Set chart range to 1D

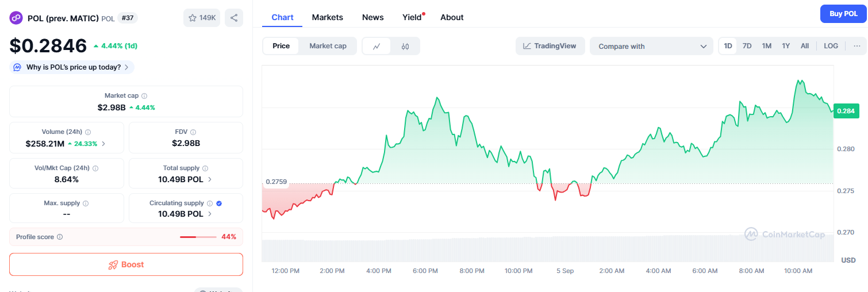pyautogui.click(x=728, y=46)
